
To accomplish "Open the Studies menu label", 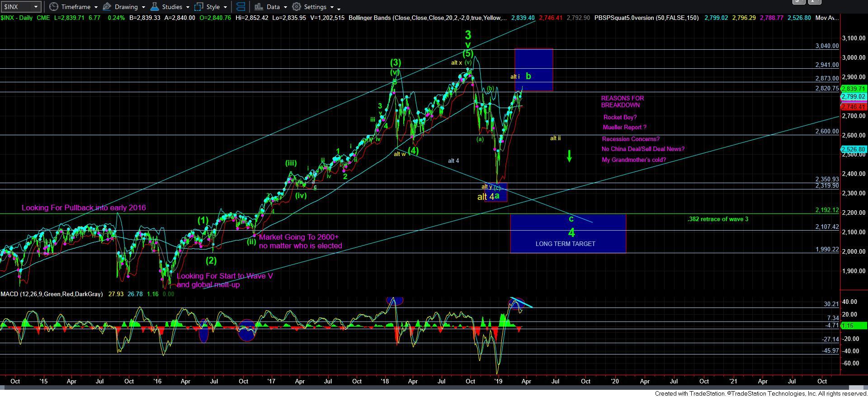I will point(172,7).
